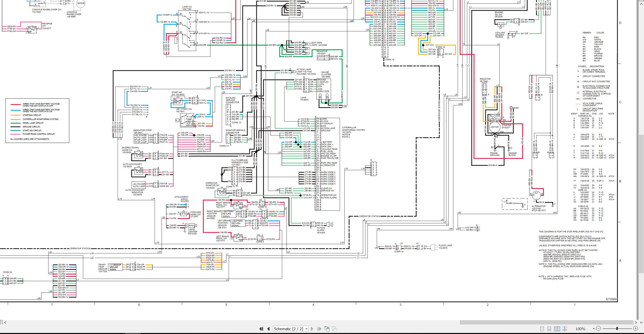This screenshot has height=334, width=644.
Task: Switch to continuous page view
Action: click(549, 329)
